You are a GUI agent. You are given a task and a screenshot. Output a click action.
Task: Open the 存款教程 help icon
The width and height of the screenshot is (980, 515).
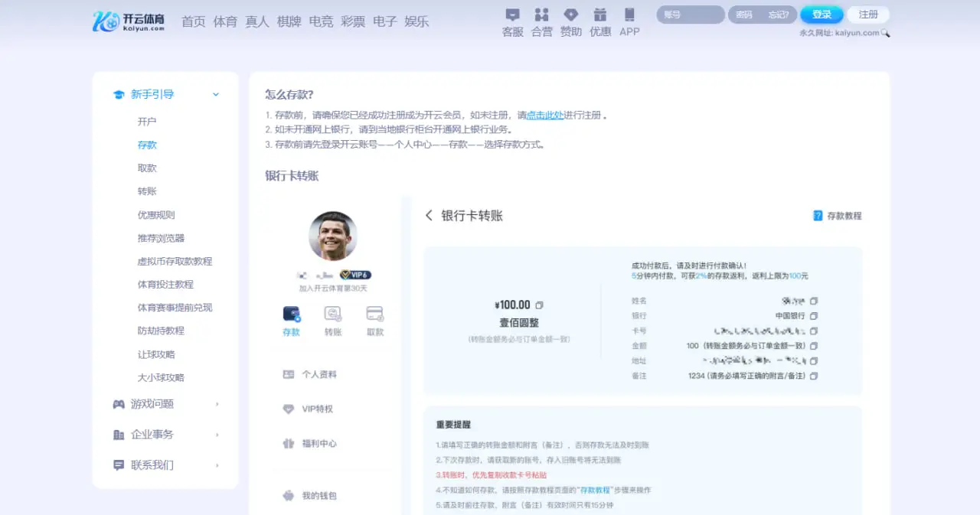tap(818, 216)
